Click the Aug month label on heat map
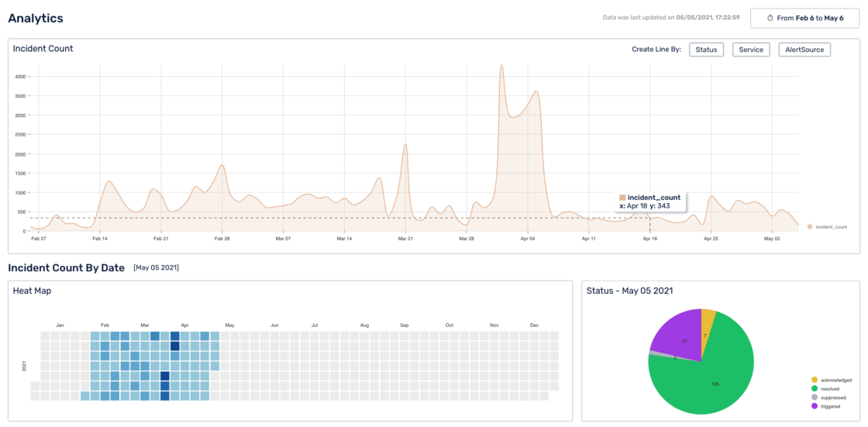The image size is (868, 427). click(364, 325)
